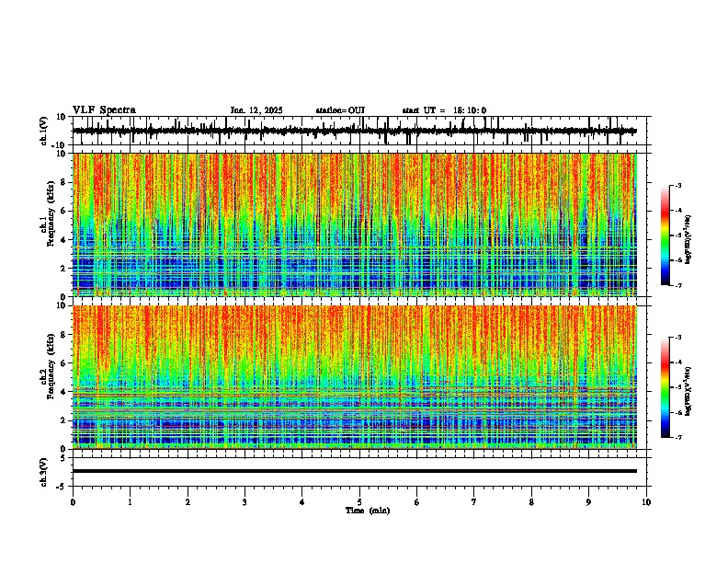The image size is (728, 563).
Task: Click the "6" kHz tick on ch.2 axis
Action: tap(64, 362)
